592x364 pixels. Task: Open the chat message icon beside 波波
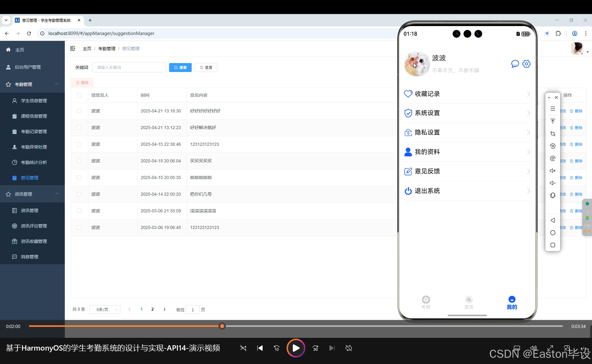click(515, 64)
